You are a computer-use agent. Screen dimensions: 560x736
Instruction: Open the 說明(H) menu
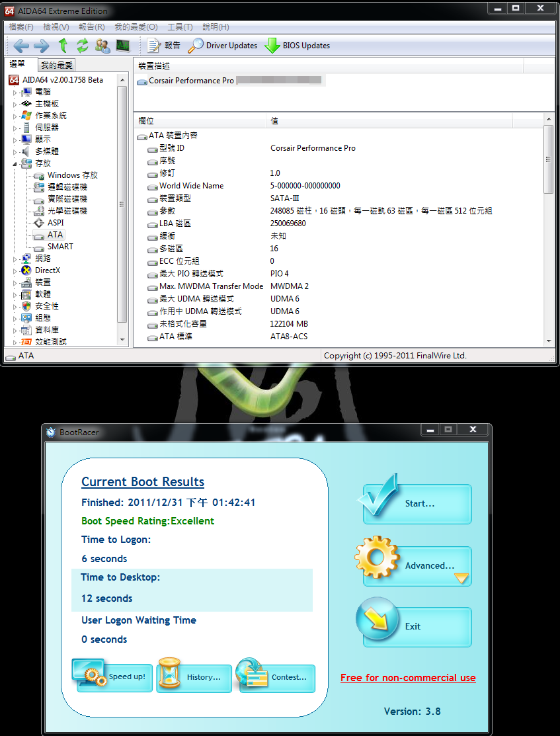[216, 27]
